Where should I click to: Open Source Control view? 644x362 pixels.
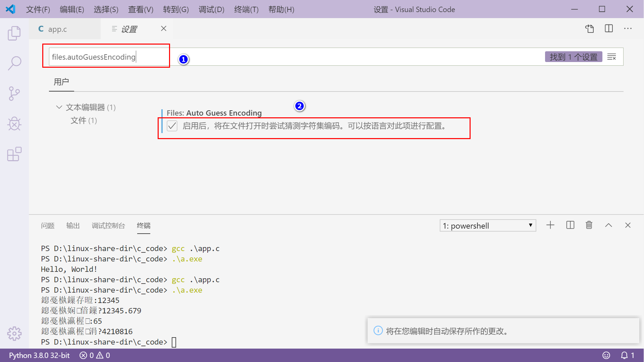click(x=14, y=94)
